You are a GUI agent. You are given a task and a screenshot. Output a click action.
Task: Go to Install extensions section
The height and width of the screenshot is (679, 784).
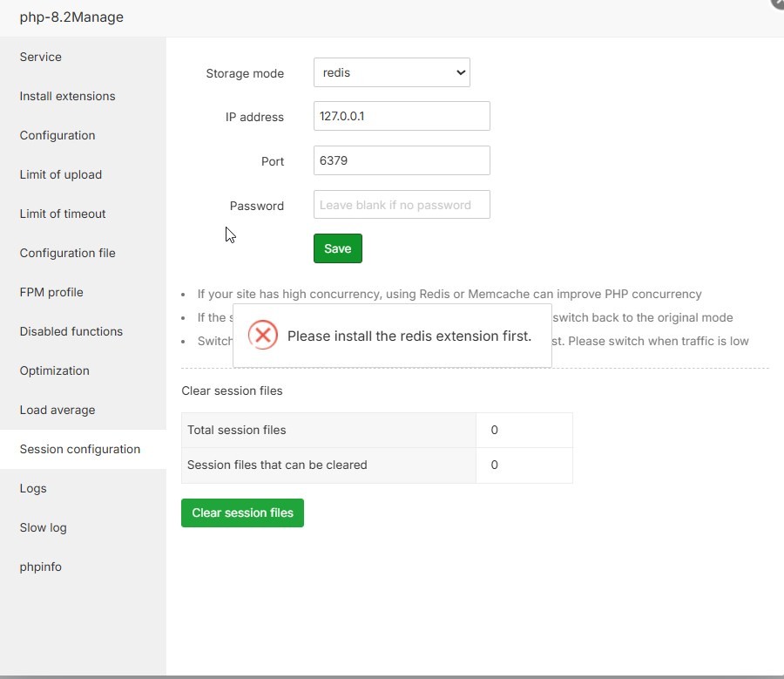[x=68, y=97]
